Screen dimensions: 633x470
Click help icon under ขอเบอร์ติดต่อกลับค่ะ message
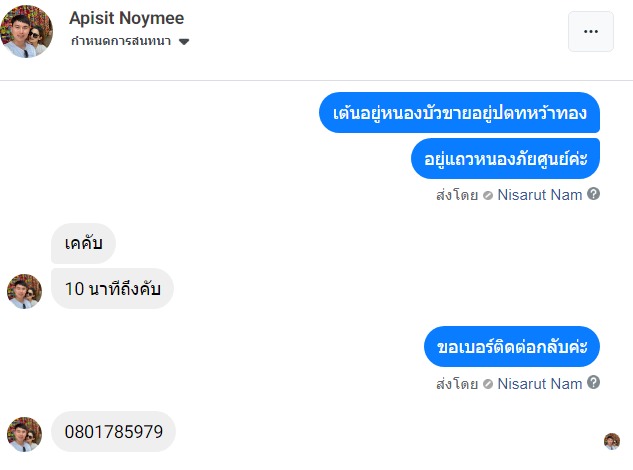tap(594, 383)
